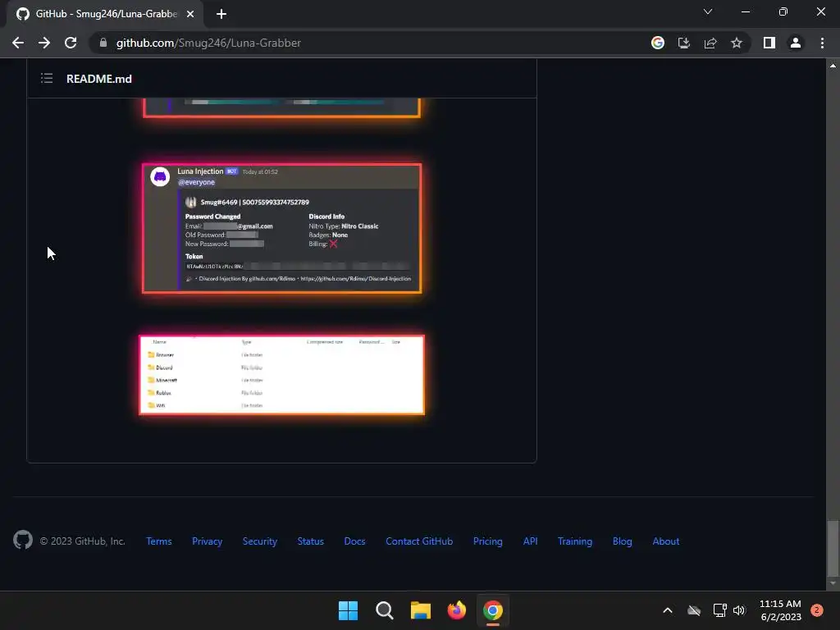Reload the GitHub page

click(71, 43)
